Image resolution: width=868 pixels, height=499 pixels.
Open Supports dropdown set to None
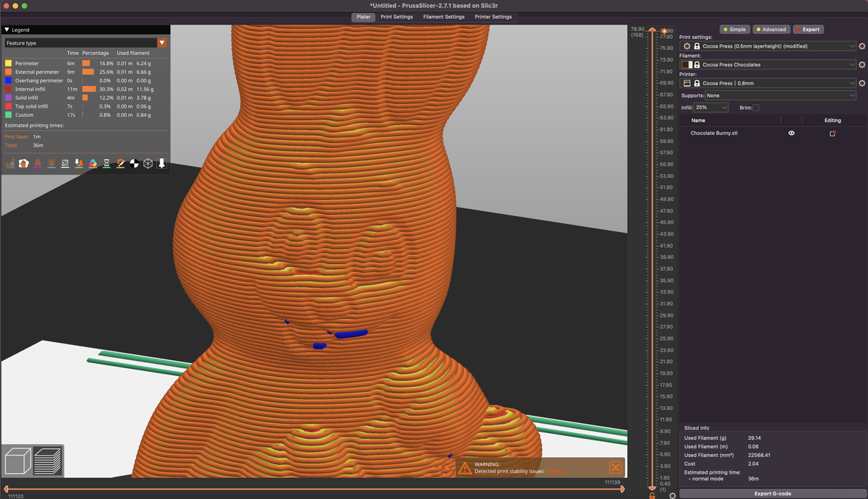click(x=770, y=95)
